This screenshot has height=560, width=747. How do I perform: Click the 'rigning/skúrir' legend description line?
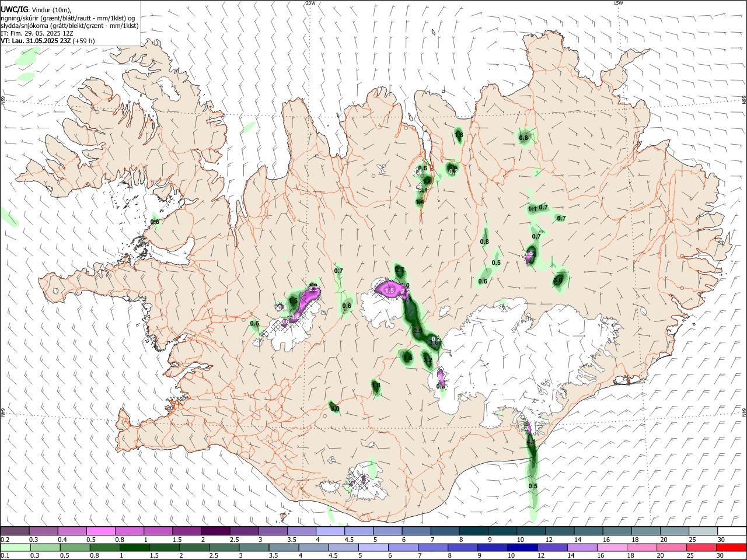pyautogui.click(x=68, y=18)
